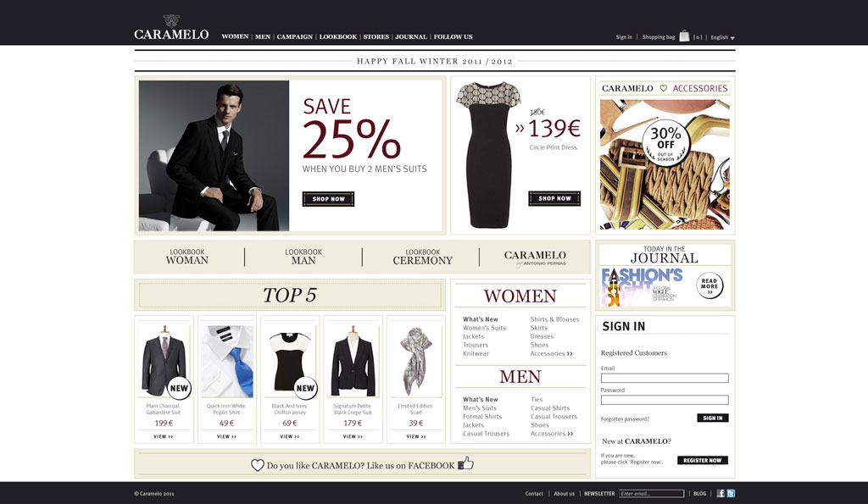Open the Fashion's Night journal banner
The image size is (868, 504).
644,287
